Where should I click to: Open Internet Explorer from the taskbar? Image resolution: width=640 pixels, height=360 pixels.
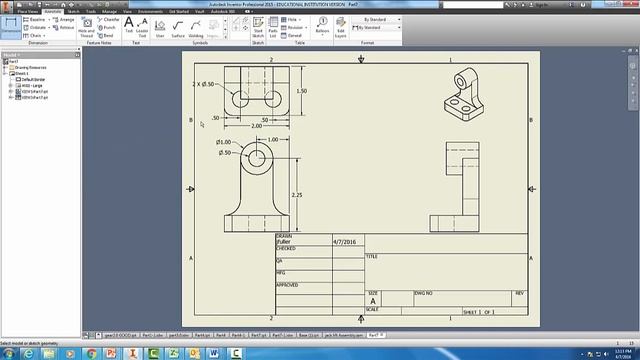coord(29,353)
